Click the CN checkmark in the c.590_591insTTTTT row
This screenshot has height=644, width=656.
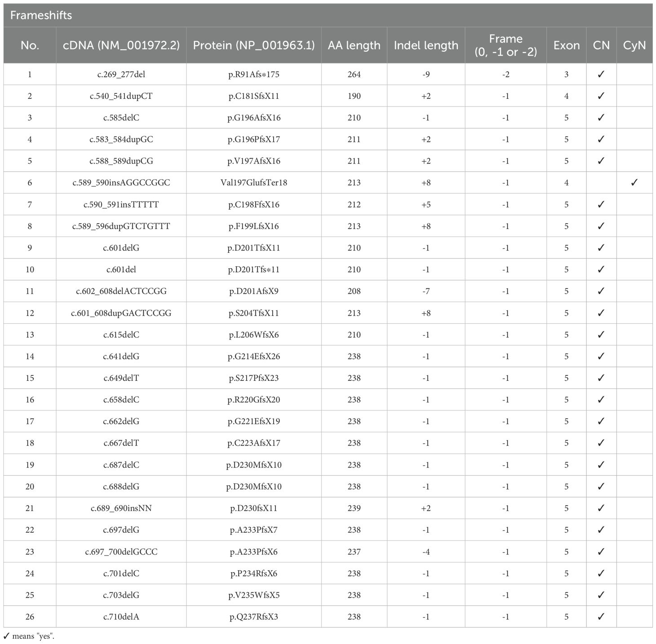click(601, 205)
